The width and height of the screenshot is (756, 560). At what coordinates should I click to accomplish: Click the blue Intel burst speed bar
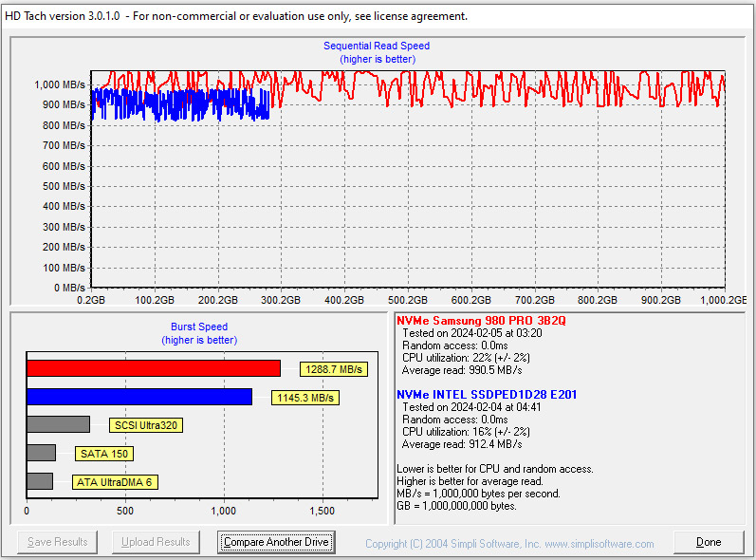(x=138, y=397)
